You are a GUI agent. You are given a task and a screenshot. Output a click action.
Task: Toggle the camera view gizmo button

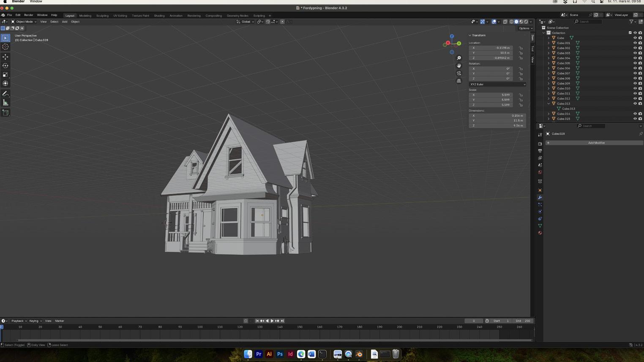(459, 73)
